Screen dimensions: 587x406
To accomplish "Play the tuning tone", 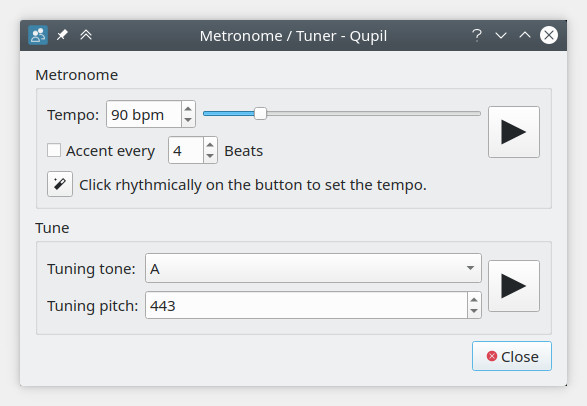I will tap(514, 286).
